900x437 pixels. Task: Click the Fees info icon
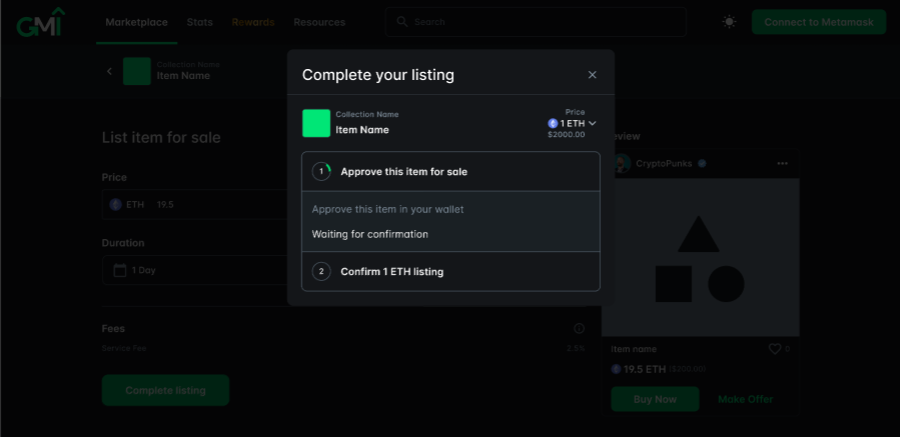click(x=579, y=328)
